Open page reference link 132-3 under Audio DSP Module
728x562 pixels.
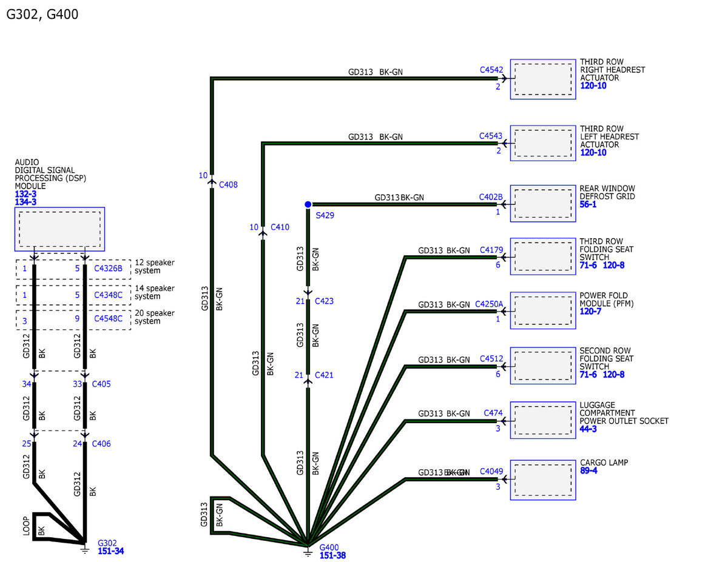click(x=25, y=194)
